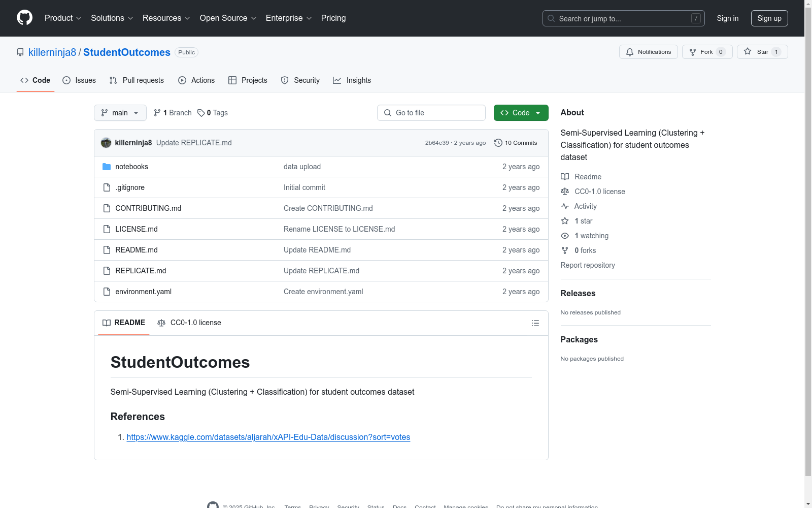This screenshot has width=812, height=508.
Task: Open the Product dropdown menu
Action: click(63, 18)
